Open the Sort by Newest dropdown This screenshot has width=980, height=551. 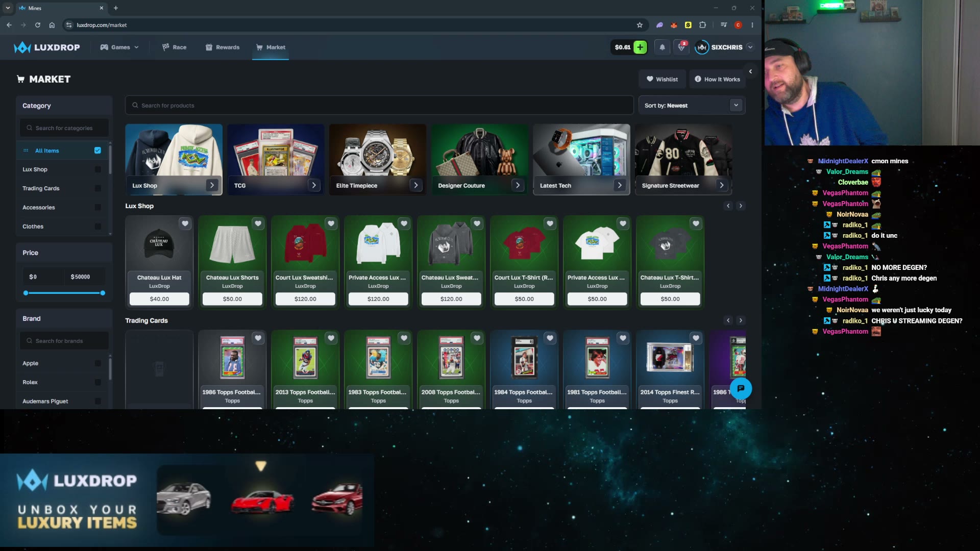(x=692, y=106)
